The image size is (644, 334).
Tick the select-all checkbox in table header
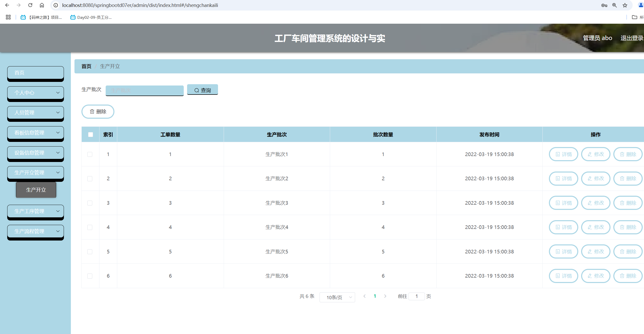[90, 134]
